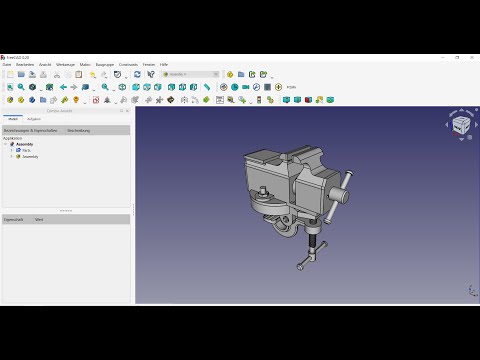Switch to the Aufgaben tab

(x=34, y=119)
